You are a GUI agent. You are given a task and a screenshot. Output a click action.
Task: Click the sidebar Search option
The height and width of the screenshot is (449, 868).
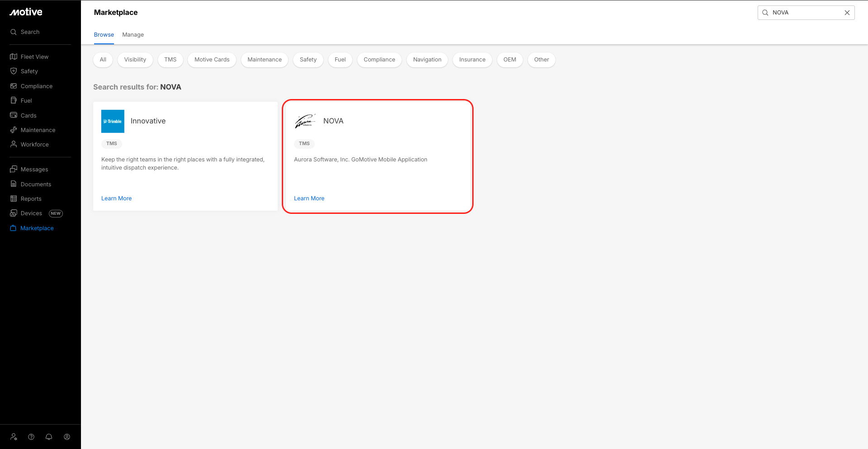pyautogui.click(x=30, y=32)
